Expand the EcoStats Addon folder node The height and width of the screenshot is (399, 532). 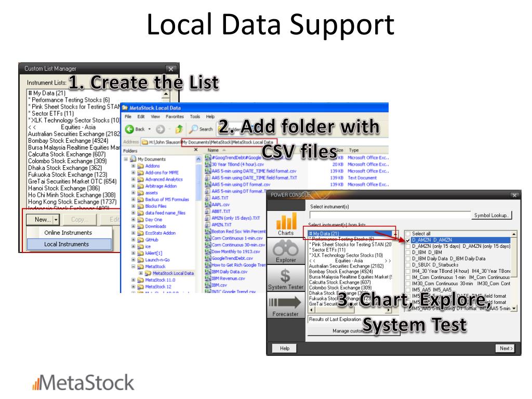pyautogui.click(x=134, y=233)
